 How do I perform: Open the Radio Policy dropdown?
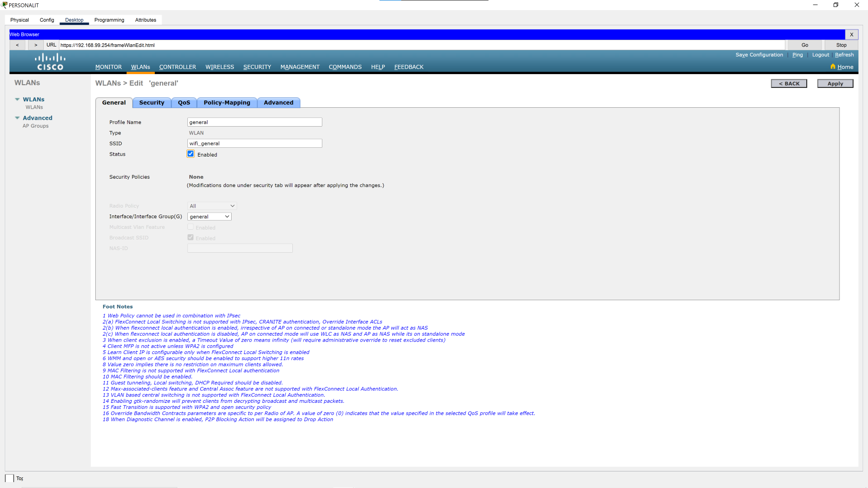pos(212,206)
